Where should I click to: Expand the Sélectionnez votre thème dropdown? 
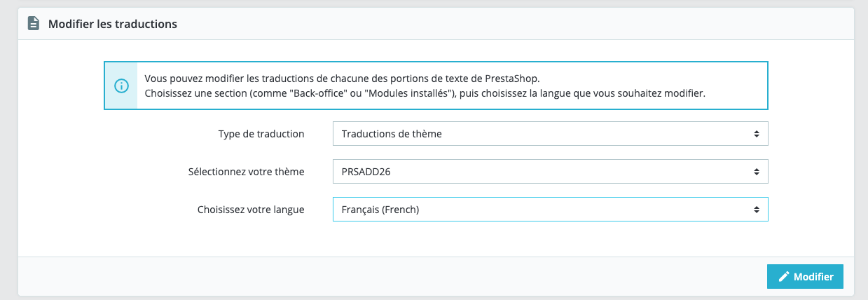(x=550, y=171)
